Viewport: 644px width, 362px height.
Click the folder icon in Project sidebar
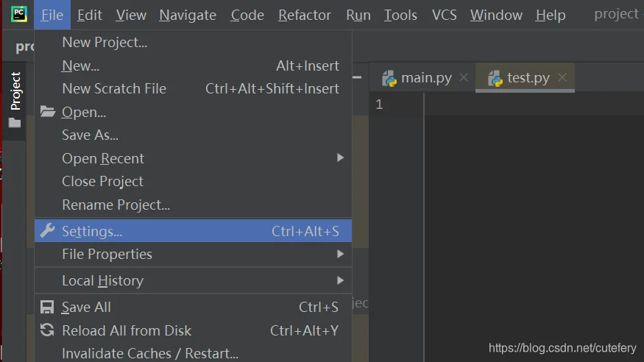click(x=15, y=123)
